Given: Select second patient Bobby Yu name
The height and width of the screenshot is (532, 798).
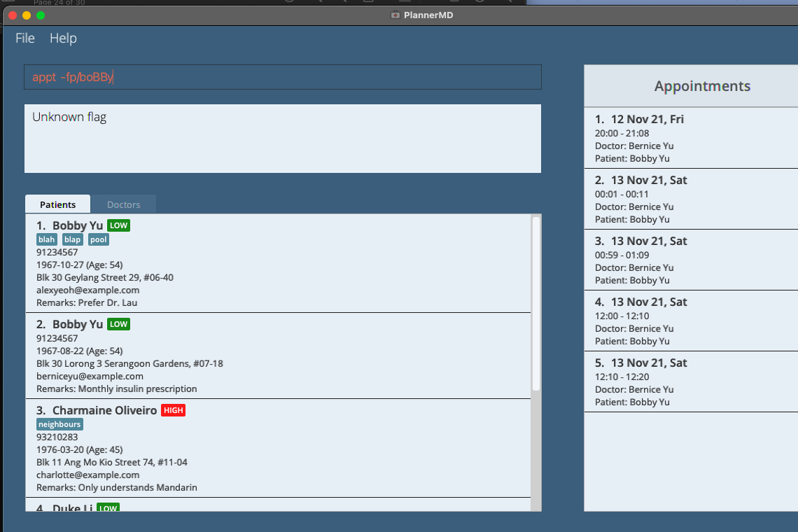Looking at the screenshot, I should 78,324.
